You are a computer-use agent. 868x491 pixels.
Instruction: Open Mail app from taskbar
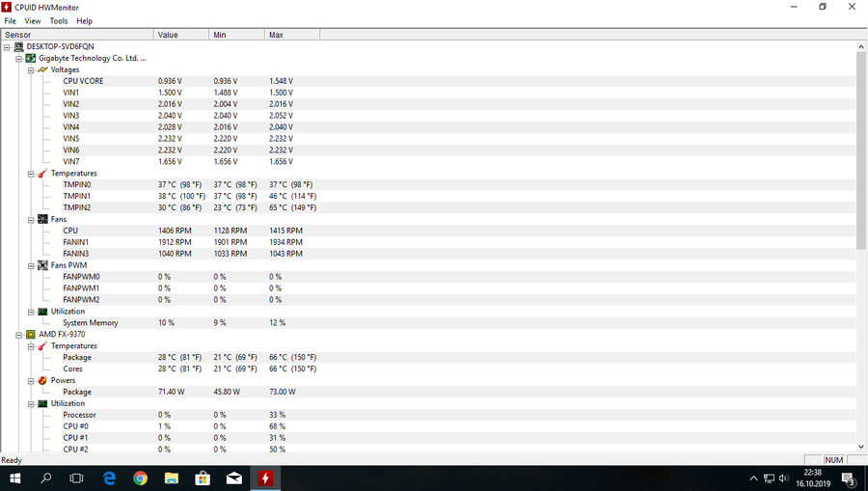click(x=234, y=478)
